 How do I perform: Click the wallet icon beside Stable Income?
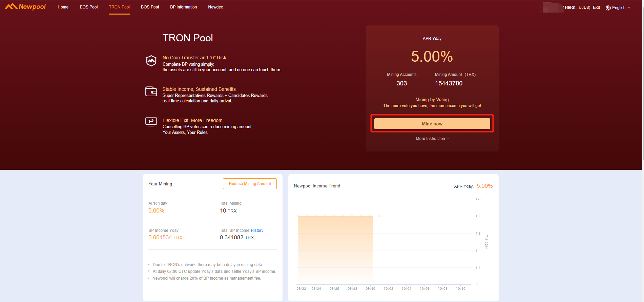pos(151,92)
